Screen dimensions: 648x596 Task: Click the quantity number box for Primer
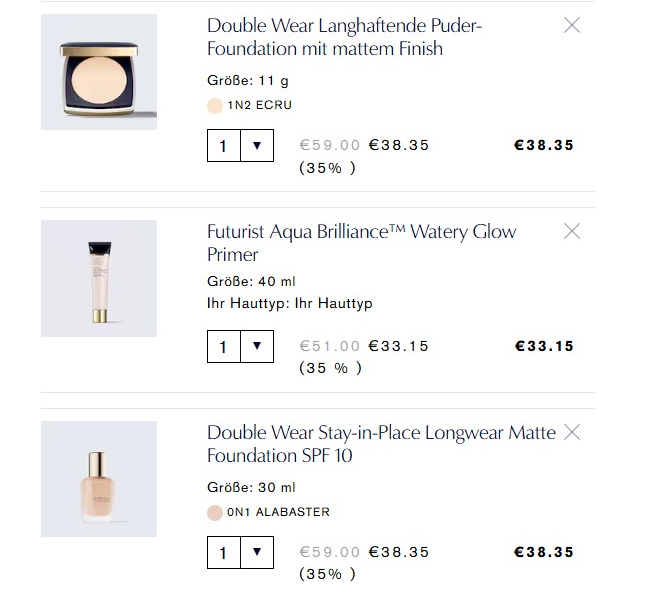223,347
